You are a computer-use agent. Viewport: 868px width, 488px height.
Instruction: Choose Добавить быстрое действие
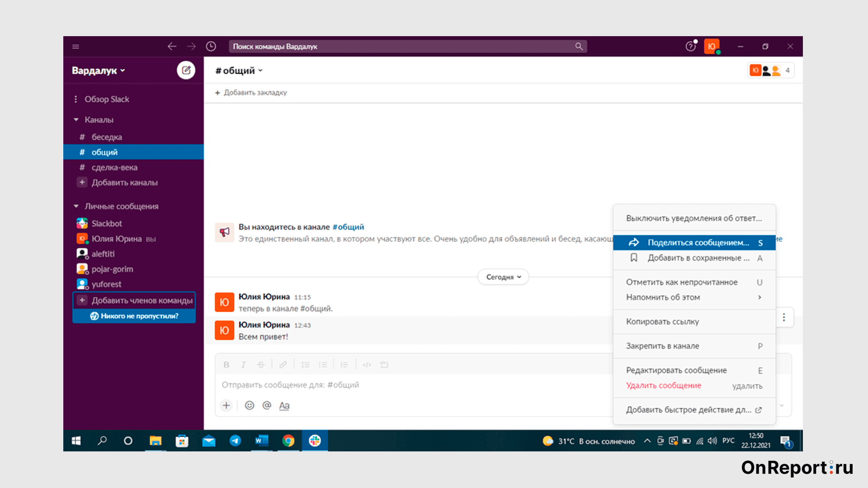coord(694,410)
